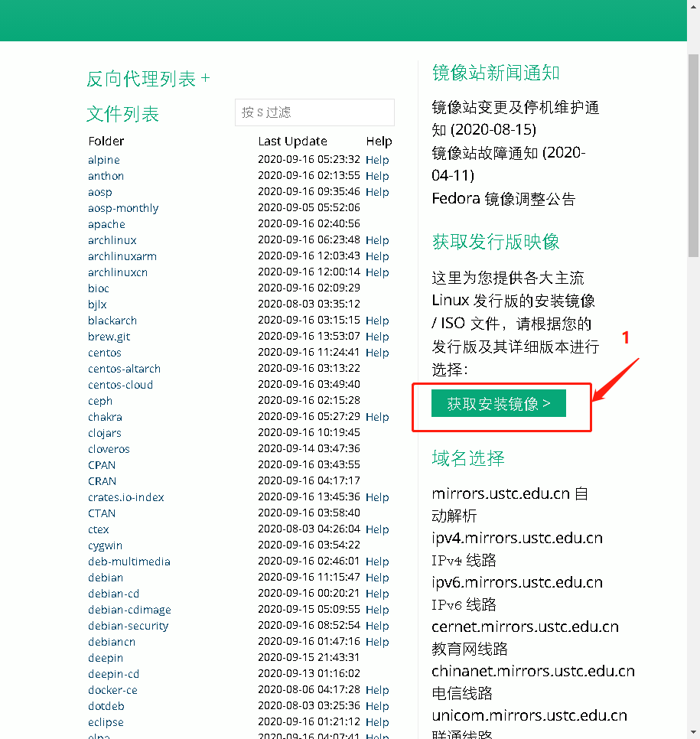Open the CTAN folder link
The width and height of the screenshot is (700, 739).
(101, 513)
